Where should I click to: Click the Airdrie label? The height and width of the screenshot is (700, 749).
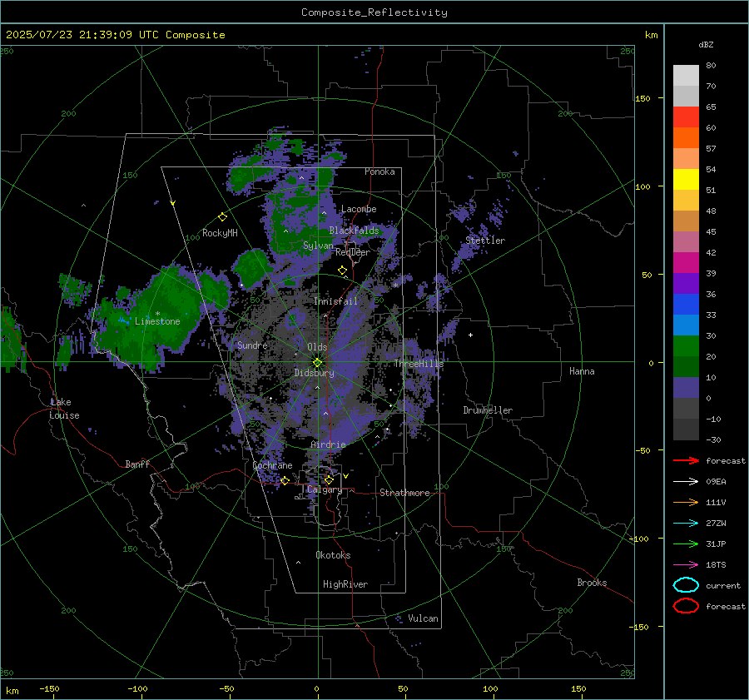(x=328, y=444)
